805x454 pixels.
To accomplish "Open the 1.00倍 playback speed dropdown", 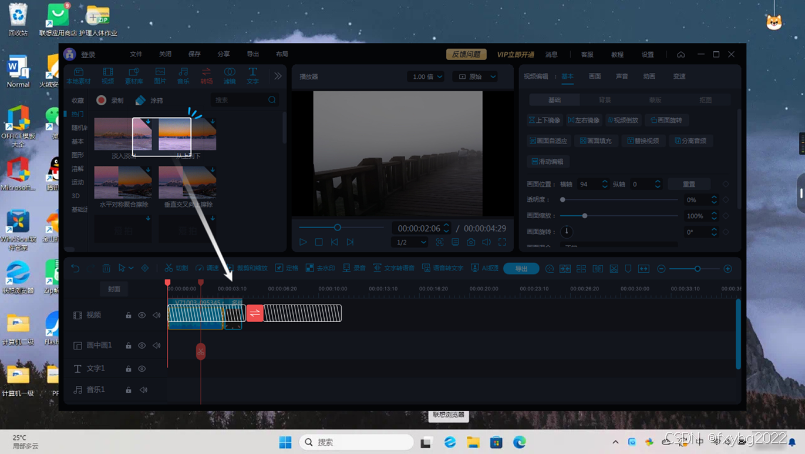I will tap(426, 76).
